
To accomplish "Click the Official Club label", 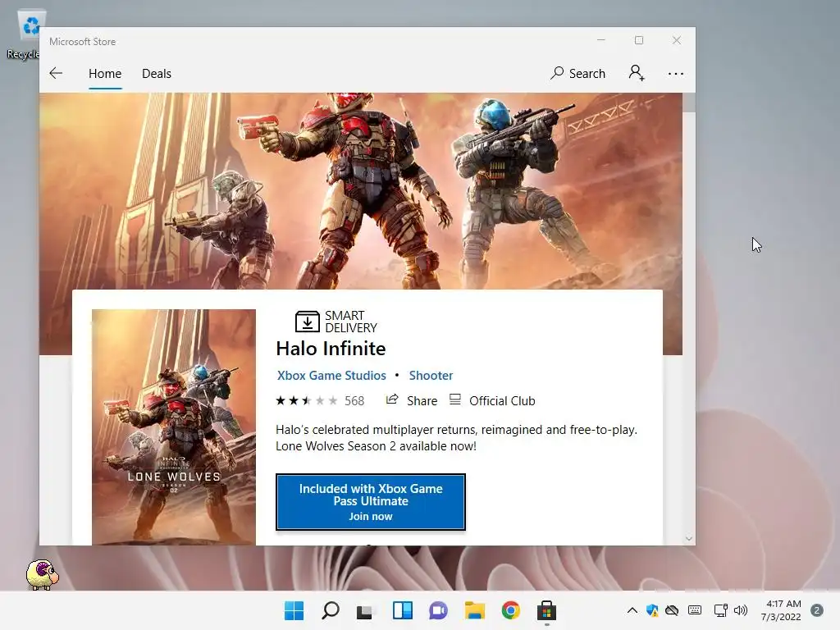I will click(502, 400).
